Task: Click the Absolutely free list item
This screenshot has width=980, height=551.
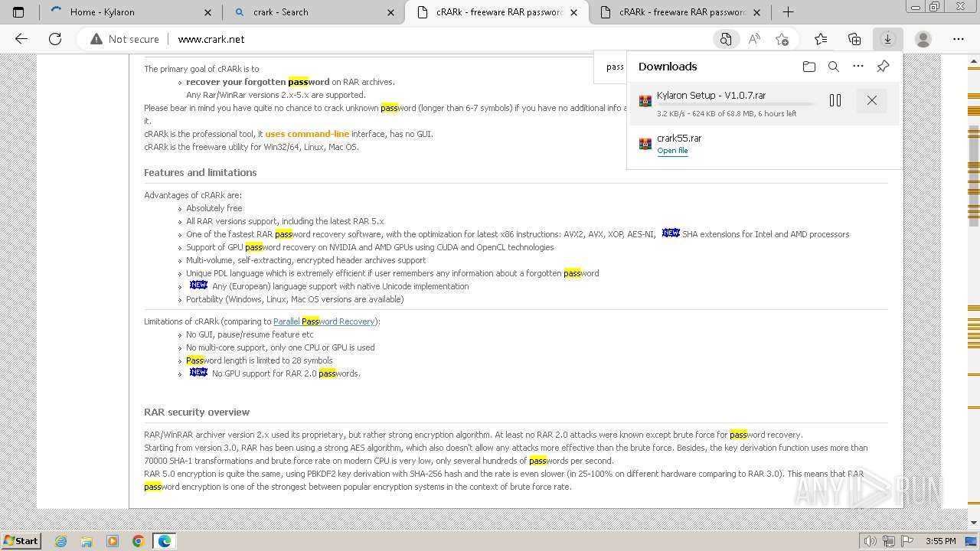Action: pyautogui.click(x=214, y=208)
